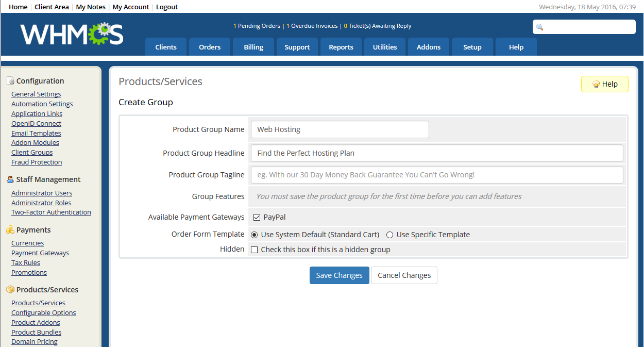
Task: Uncheck the PayPal payment gateway checkbox
Action: point(257,218)
